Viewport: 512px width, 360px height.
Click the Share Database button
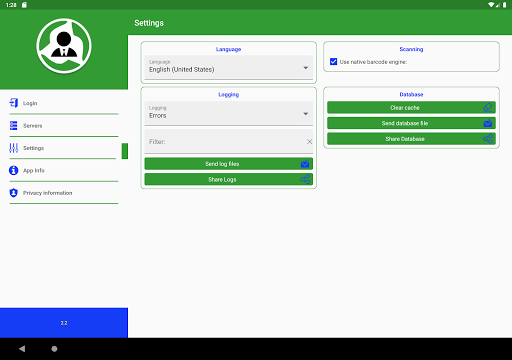pos(411,139)
